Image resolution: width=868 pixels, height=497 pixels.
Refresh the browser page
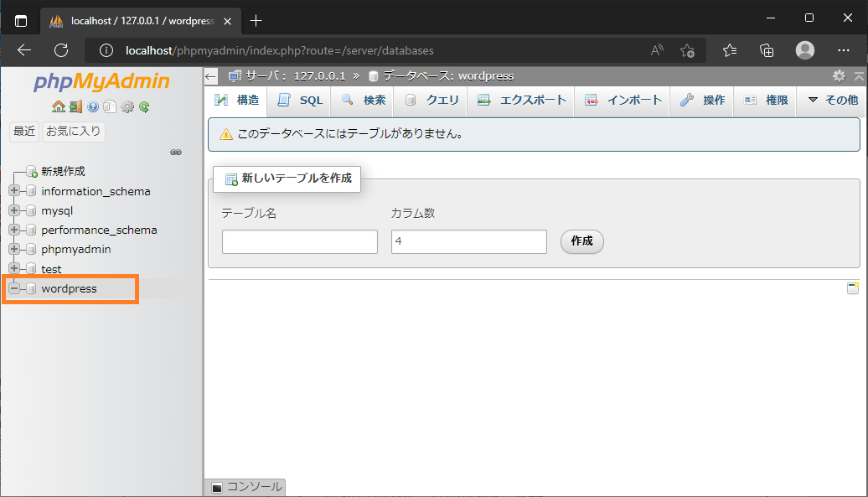pyautogui.click(x=61, y=50)
